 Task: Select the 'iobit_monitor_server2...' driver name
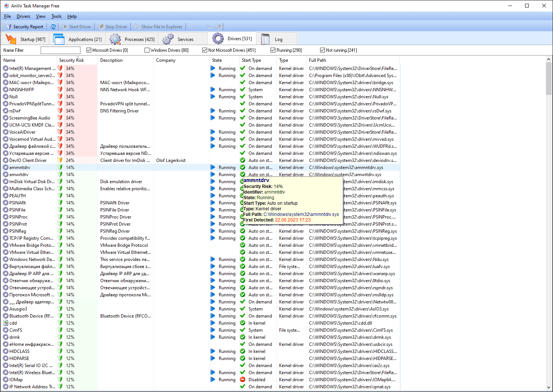(x=32, y=76)
